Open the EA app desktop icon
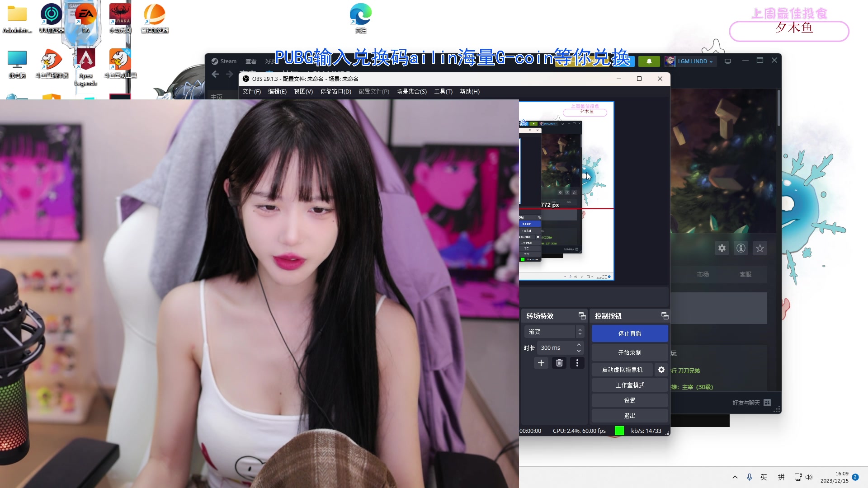This screenshot has height=488, width=868. click(x=85, y=19)
